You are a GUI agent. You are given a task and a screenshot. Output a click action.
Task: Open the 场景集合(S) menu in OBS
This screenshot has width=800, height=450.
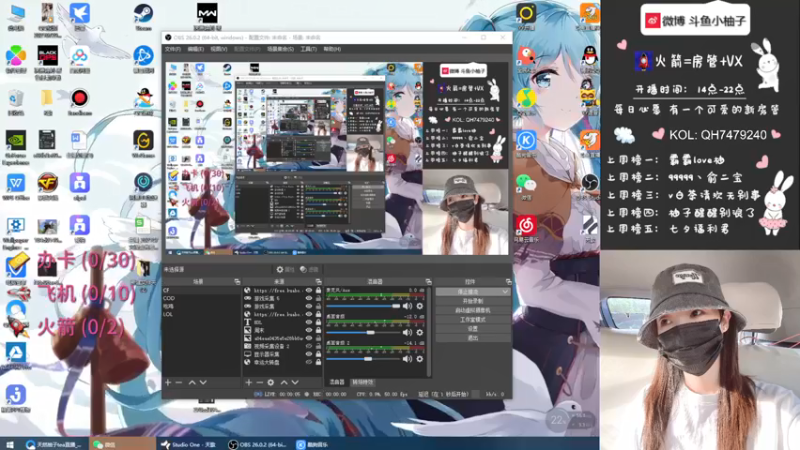[280, 49]
